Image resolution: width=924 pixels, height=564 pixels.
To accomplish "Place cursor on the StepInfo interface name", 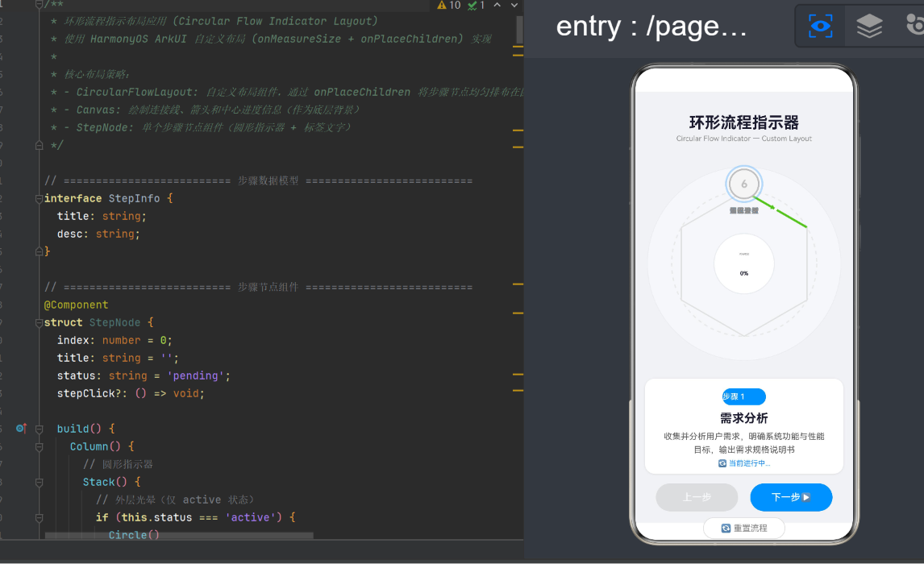I will click(x=134, y=198).
